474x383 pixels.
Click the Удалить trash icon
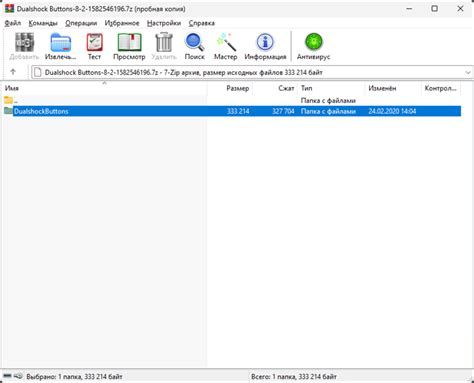pyautogui.click(x=164, y=43)
